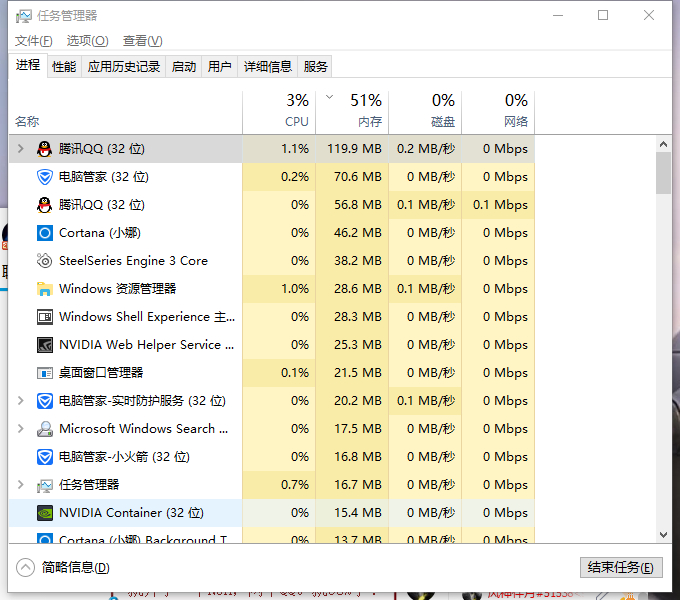Expand the first 腾讯QQ (32 位) process
This screenshot has width=680, height=600.
[x=20, y=149]
